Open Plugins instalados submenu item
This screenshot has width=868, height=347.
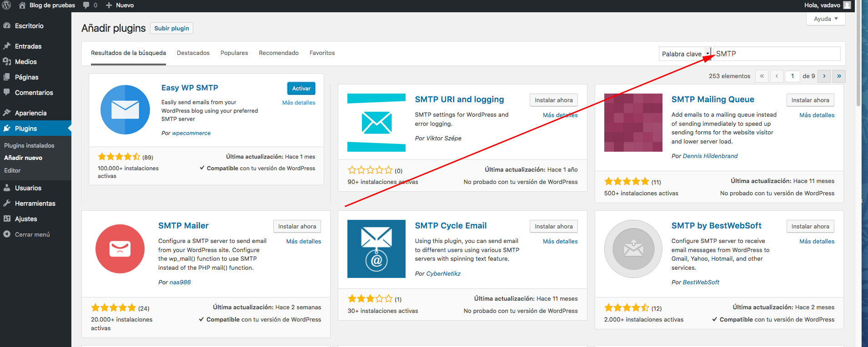point(29,145)
